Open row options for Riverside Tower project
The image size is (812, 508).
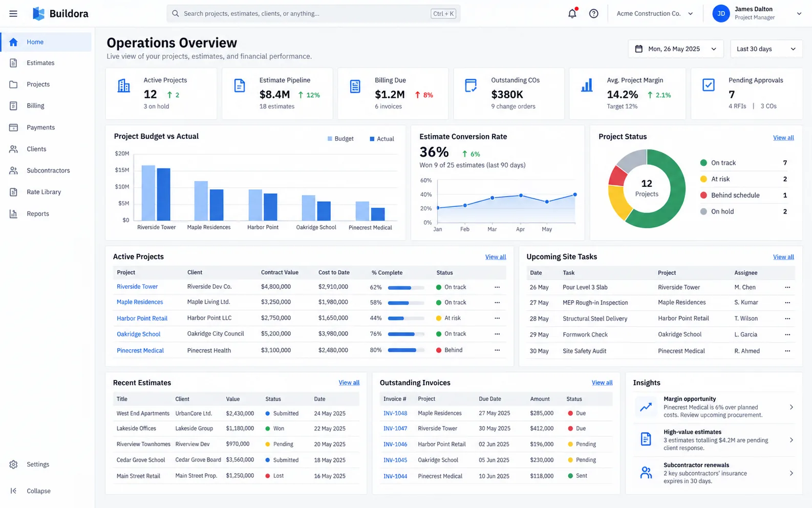click(497, 287)
